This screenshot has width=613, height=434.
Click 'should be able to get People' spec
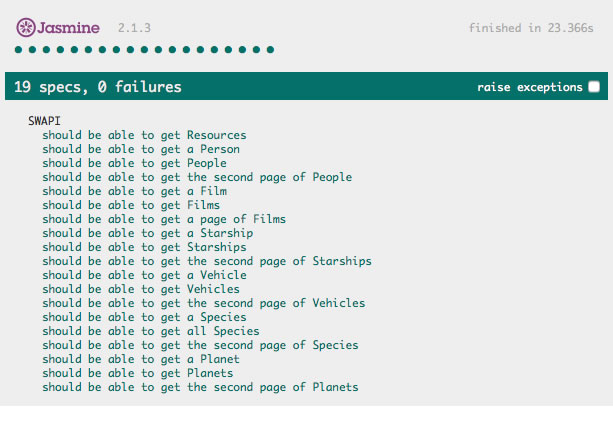(x=134, y=163)
